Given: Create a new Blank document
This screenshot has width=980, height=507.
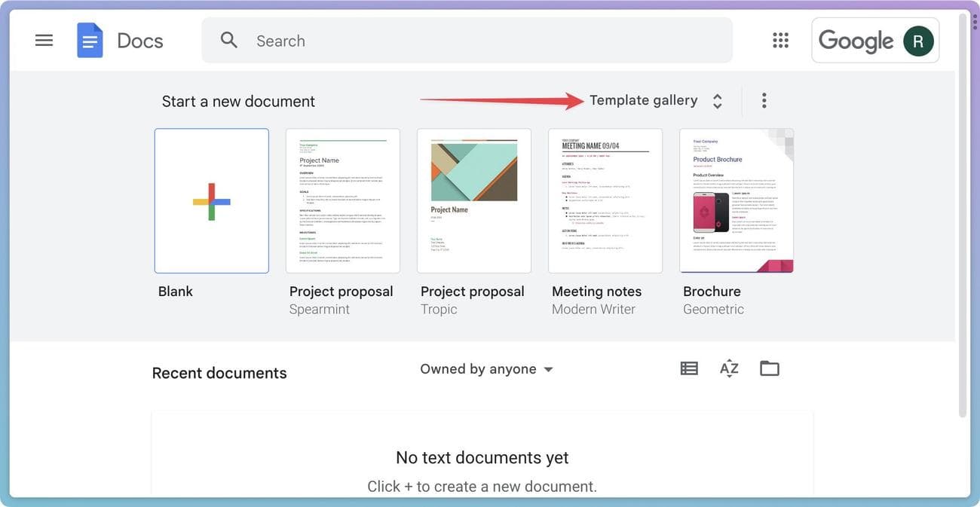Looking at the screenshot, I should click(x=212, y=201).
